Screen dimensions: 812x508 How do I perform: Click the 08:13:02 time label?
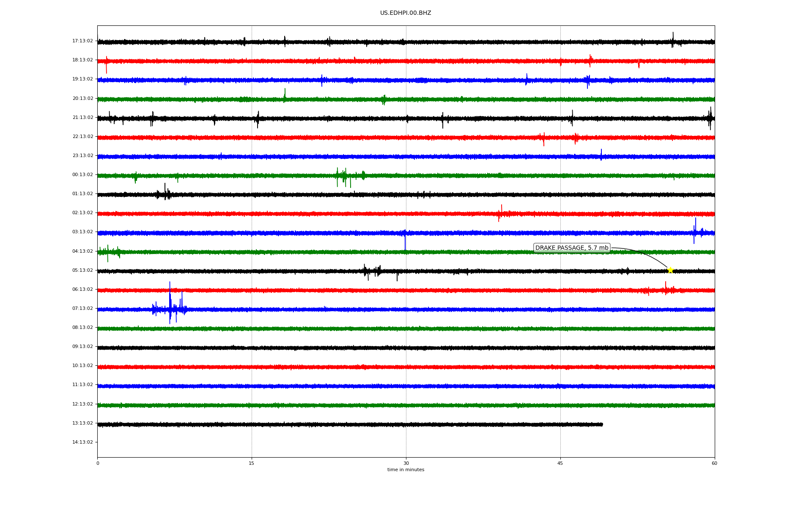click(82, 328)
